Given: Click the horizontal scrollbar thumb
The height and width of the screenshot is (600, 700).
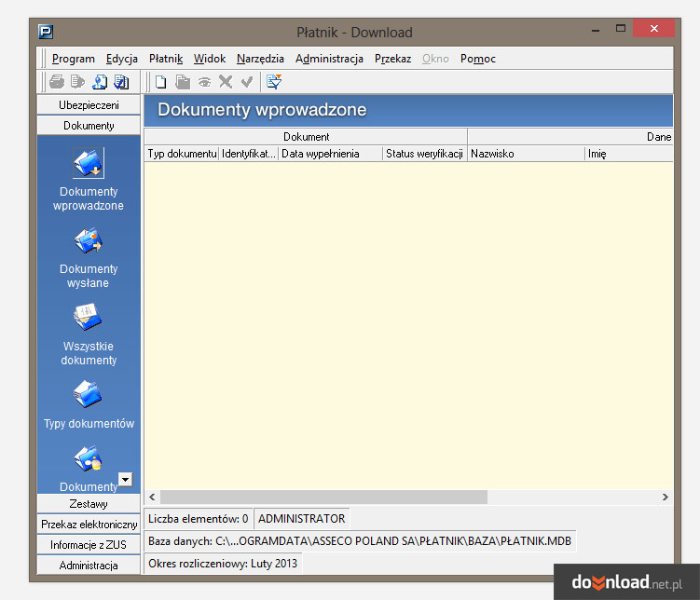Looking at the screenshot, I should [x=324, y=497].
